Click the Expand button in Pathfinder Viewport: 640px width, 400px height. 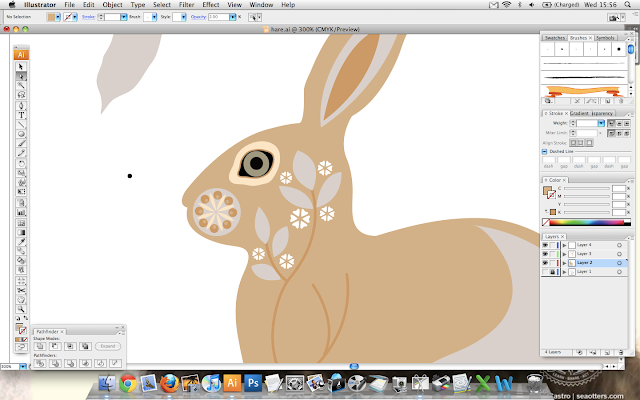pyautogui.click(x=109, y=345)
